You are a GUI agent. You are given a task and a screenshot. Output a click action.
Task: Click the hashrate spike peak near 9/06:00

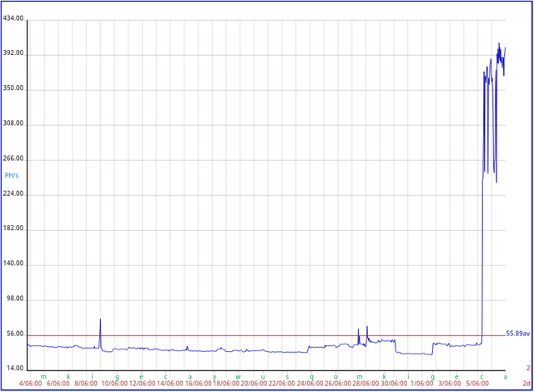point(100,319)
